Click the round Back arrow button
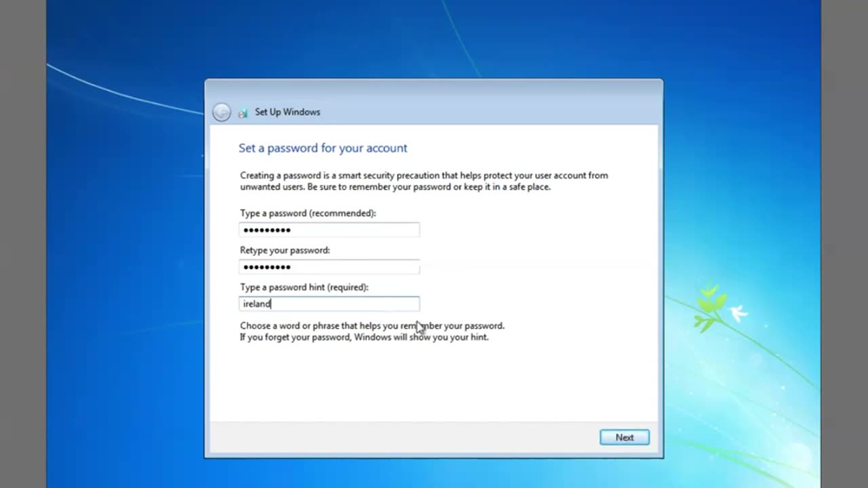Viewport: 868px width, 488px height. tap(221, 113)
